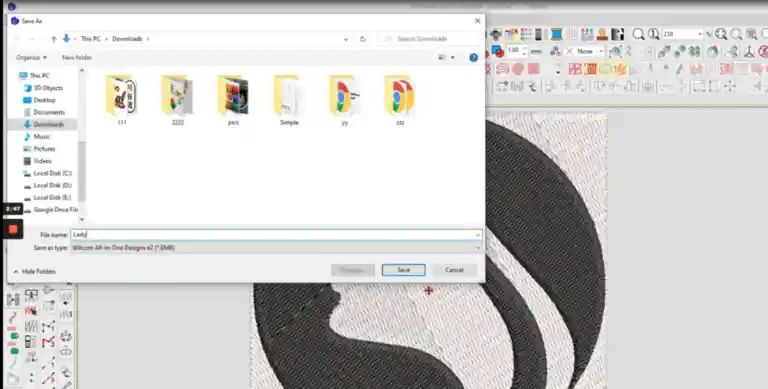Select the folder named 2222
The height and width of the screenshot is (389, 768).
(x=177, y=100)
